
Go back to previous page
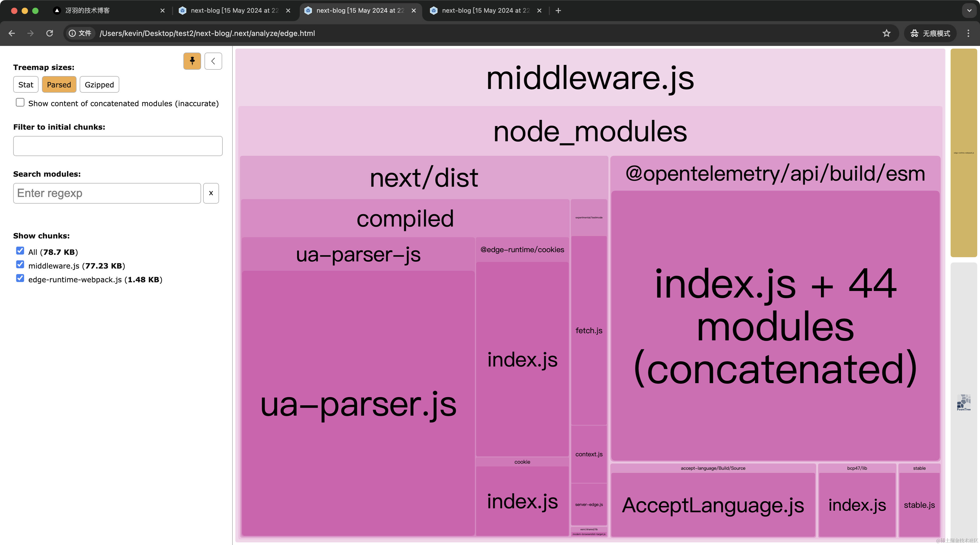(x=11, y=33)
